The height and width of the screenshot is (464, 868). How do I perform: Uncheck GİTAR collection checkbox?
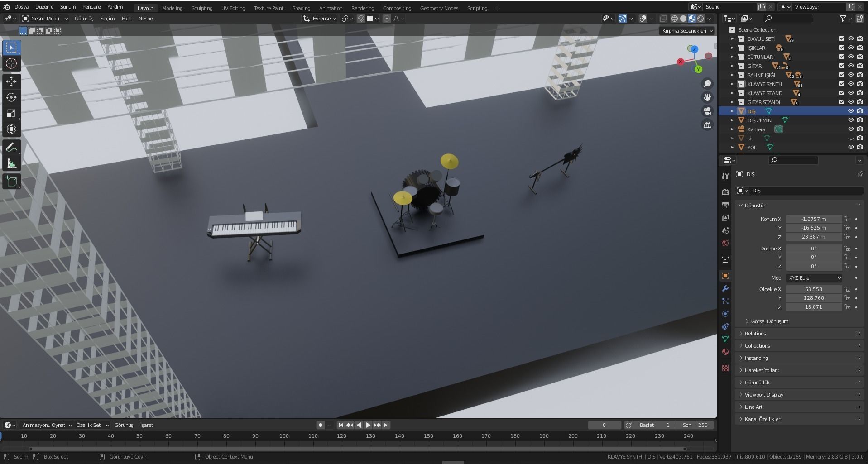pos(841,66)
